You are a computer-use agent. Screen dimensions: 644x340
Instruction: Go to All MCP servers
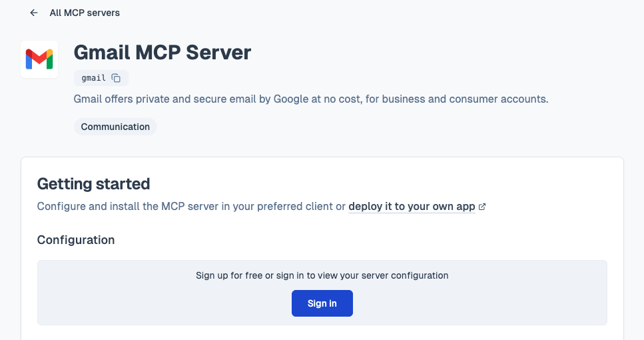tap(85, 13)
